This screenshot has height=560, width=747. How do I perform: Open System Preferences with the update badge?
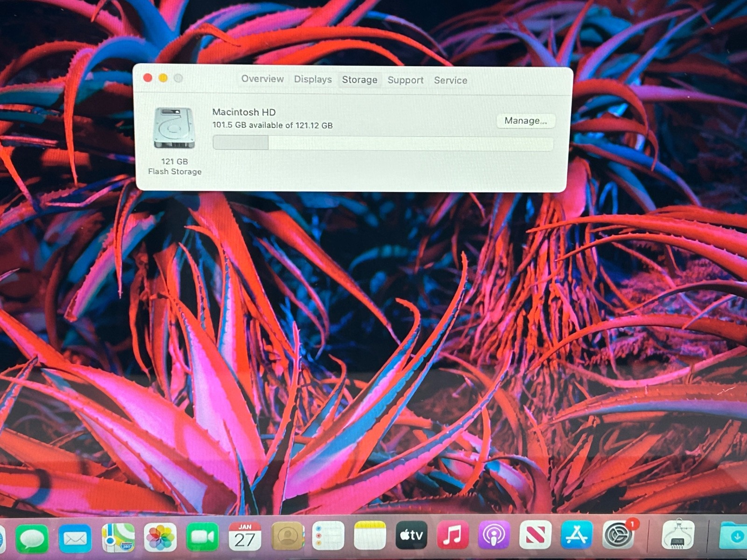click(619, 534)
